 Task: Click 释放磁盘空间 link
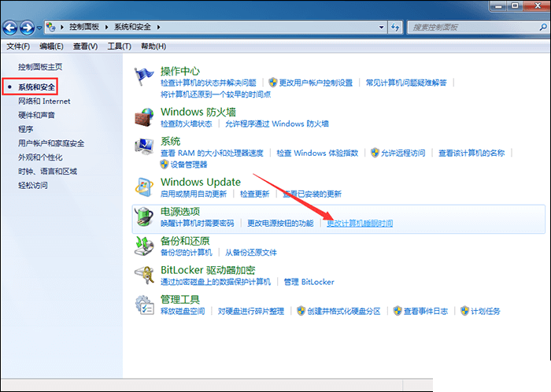pyautogui.click(x=183, y=311)
